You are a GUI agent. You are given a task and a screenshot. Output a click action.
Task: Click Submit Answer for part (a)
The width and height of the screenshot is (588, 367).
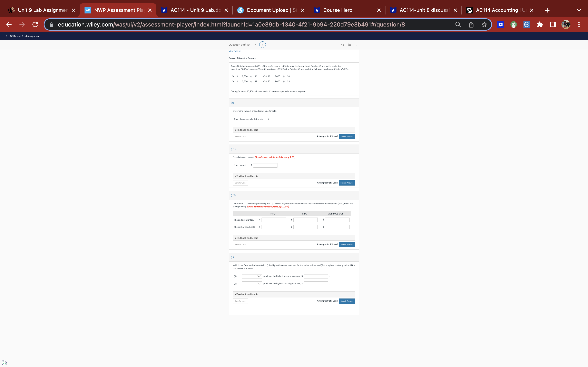[x=346, y=136]
